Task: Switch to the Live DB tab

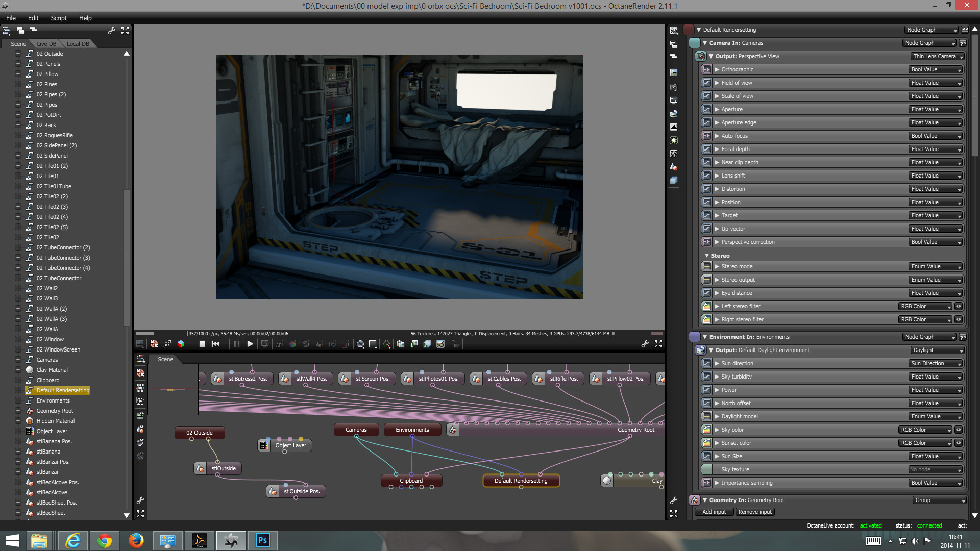Action: pyautogui.click(x=46, y=44)
